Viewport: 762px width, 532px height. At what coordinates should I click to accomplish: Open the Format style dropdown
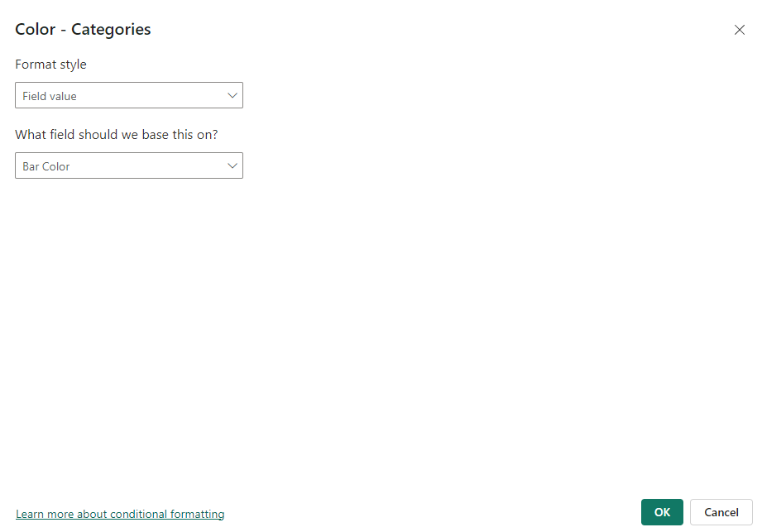[129, 95]
